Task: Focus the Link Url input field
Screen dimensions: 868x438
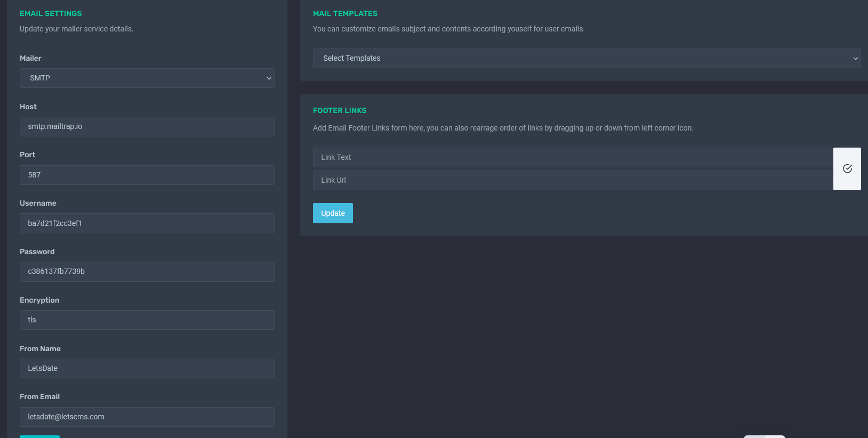Action: (573, 180)
